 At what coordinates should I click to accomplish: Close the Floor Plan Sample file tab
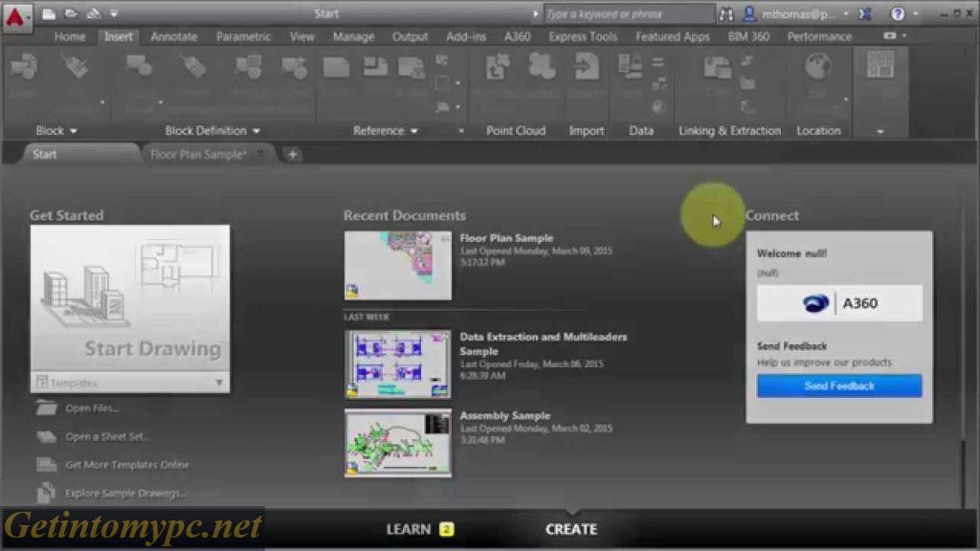(x=260, y=154)
